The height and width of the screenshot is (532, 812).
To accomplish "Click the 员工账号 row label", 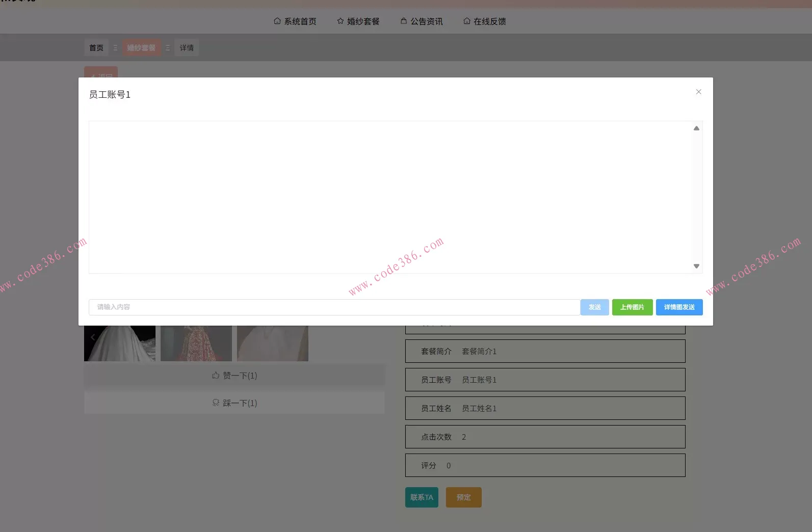I will pyautogui.click(x=436, y=380).
